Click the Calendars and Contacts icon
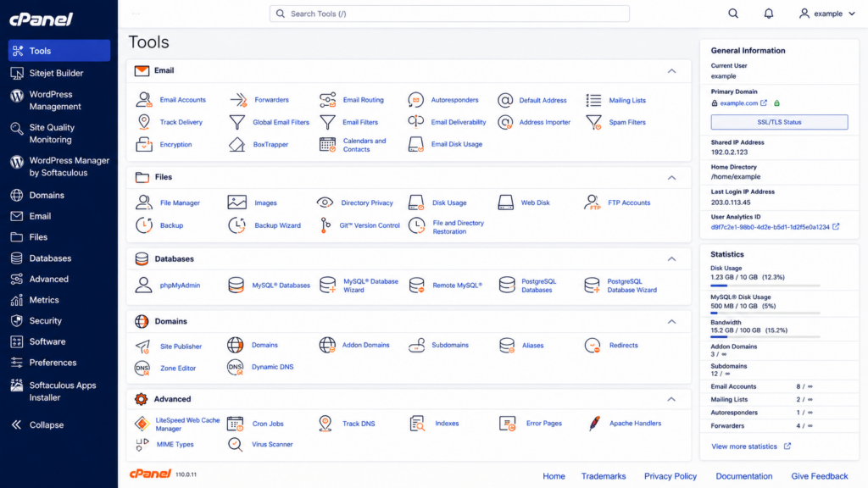The width and height of the screenshot is (868, 488). 328,144
